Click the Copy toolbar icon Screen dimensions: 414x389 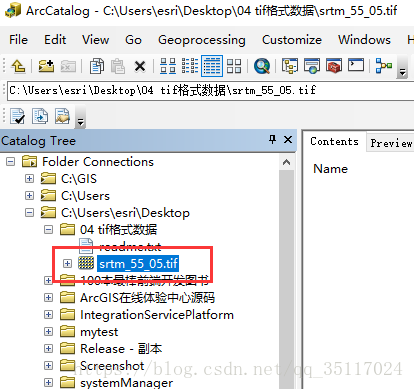pos(97,66)
